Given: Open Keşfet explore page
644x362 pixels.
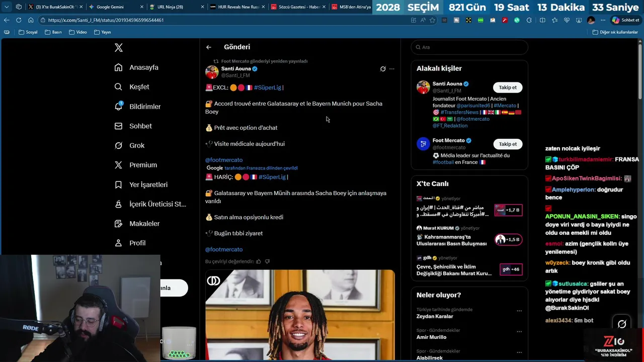Looking at the screenshot, I should (x=132, y=87).
